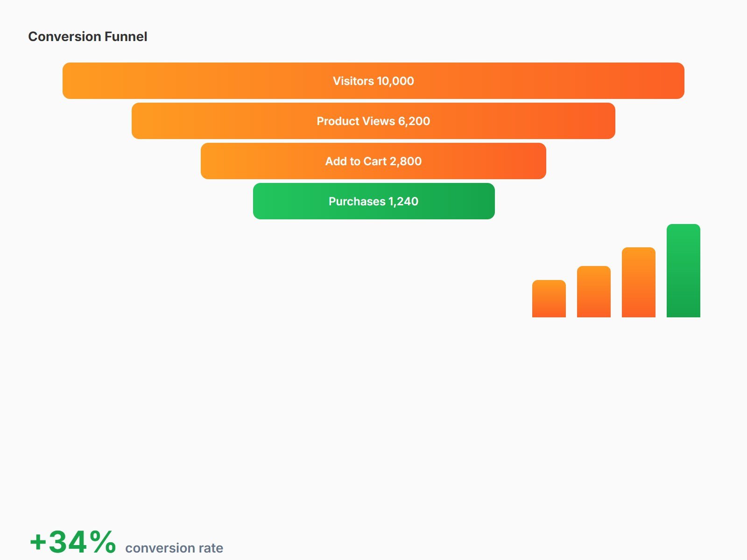Image resolution: width=747 pixels, height=560 pixels.
Task: Click the second orange chart bar
Action: pos(594,292)
